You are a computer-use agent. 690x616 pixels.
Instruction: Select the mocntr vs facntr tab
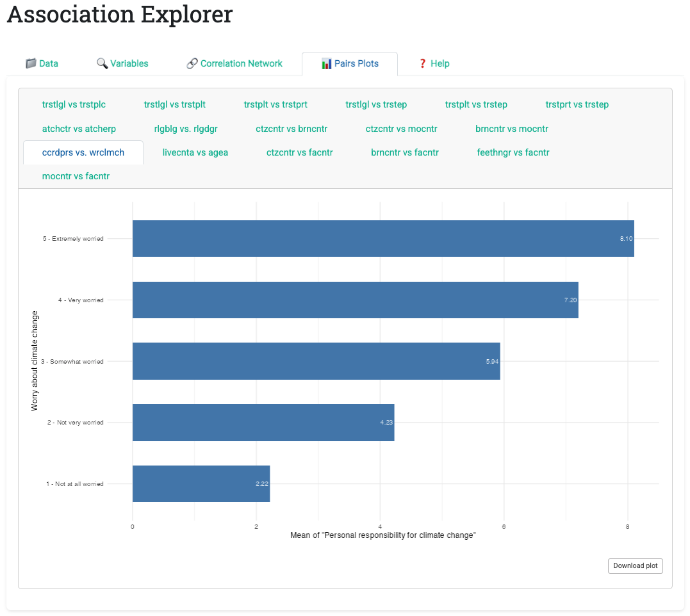pyautogui.click(x=76, y=176)
